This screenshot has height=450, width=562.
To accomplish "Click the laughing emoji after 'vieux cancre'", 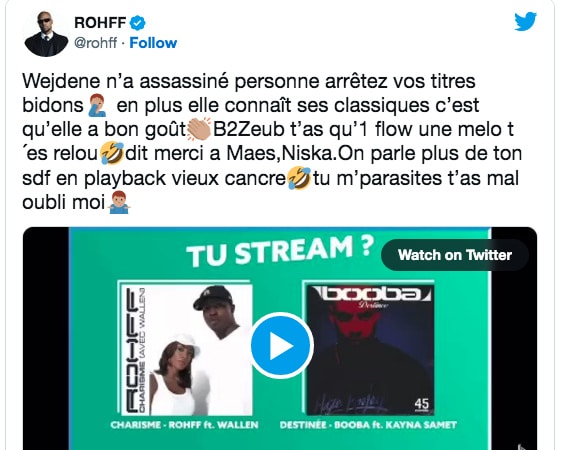I will pos(299,178).
